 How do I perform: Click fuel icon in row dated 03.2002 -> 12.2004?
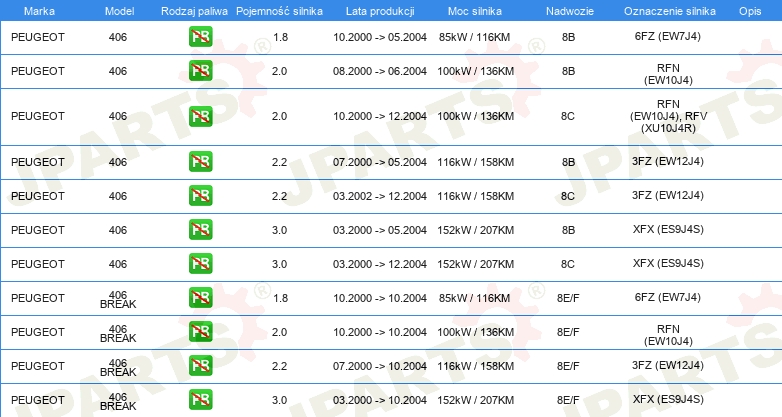click(200, 196)
